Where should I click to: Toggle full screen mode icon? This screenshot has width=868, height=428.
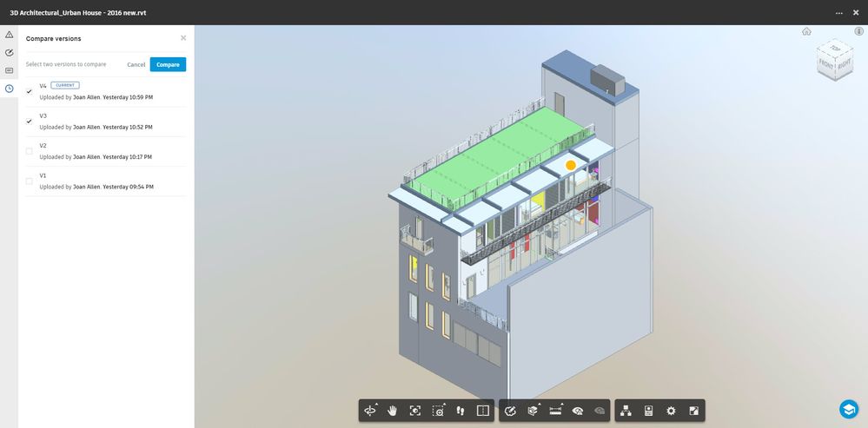pyautogui.click(x=693, y=411)
